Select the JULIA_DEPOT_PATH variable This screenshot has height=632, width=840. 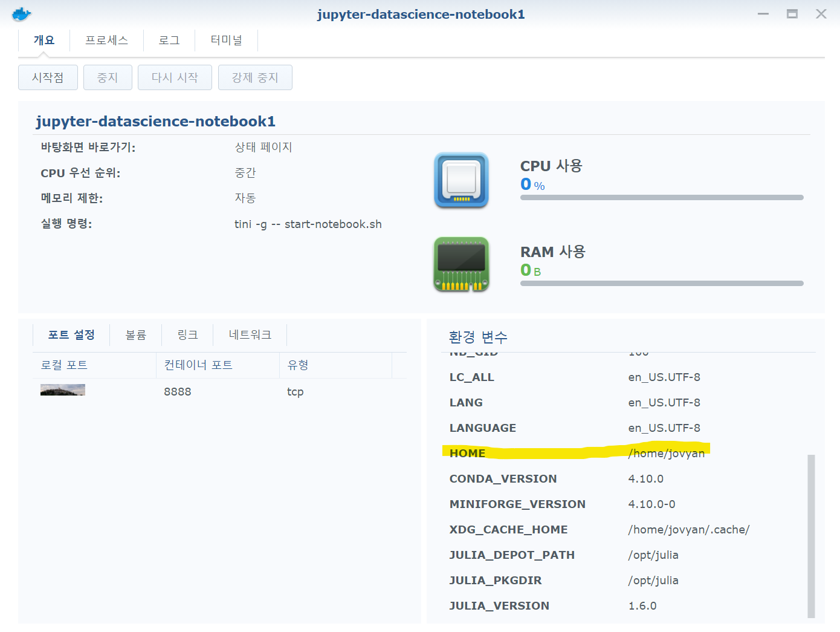click(x=512, y=555)
